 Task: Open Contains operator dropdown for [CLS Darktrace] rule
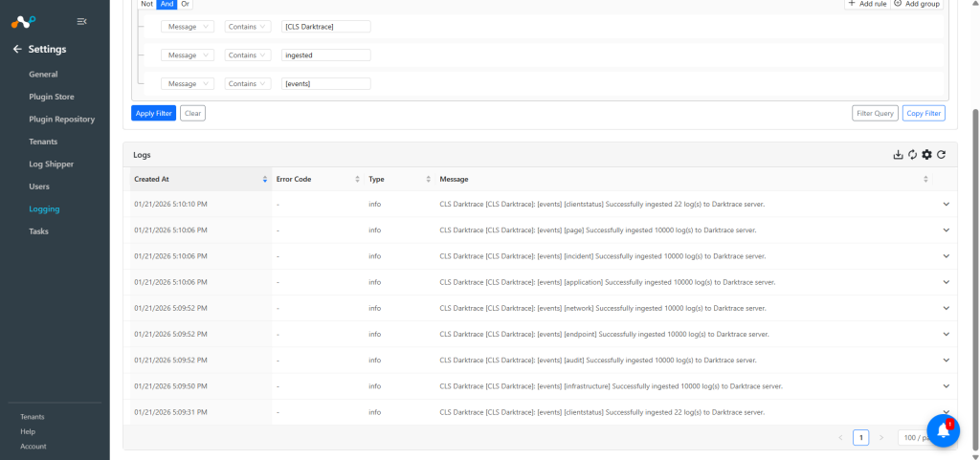(248, 27)
